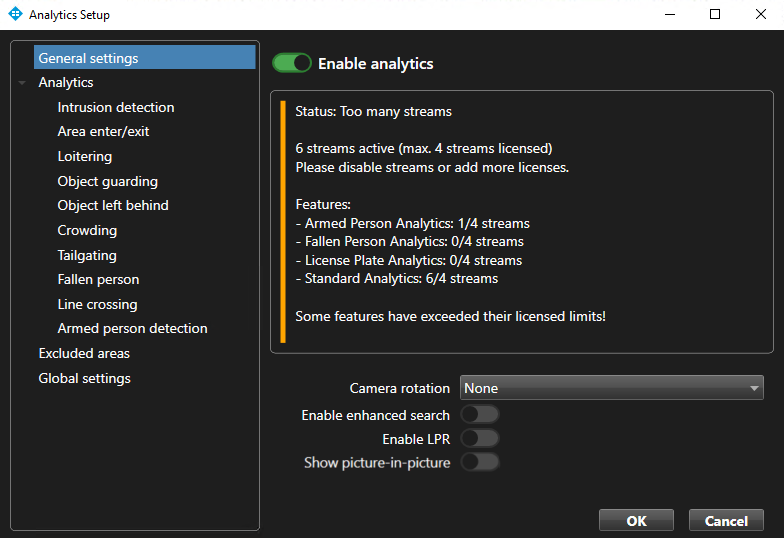This screenshot has height=538, width=784.
Task: Select Tailgating in the tree
Action: pyautogui.click(x=87, y=255)
